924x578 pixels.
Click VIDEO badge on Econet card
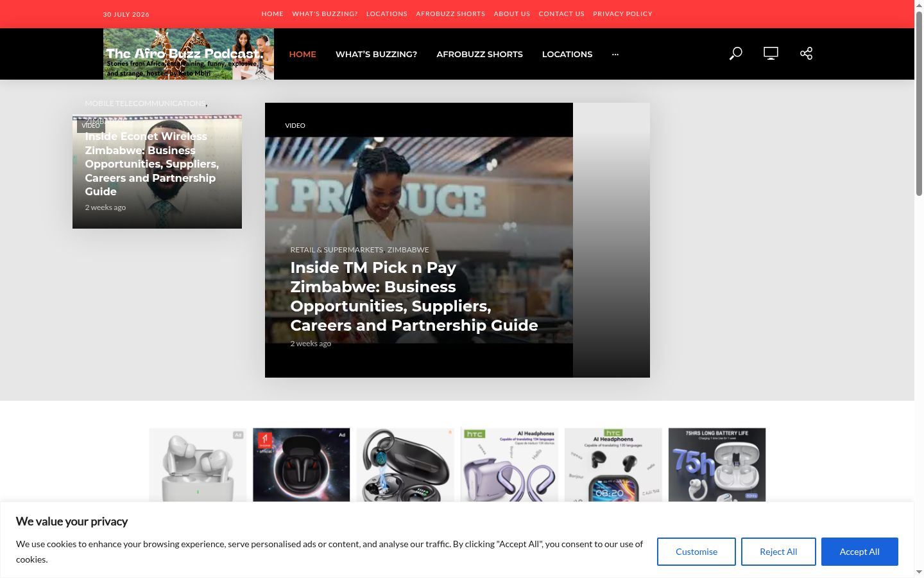[x=91, y=125]
